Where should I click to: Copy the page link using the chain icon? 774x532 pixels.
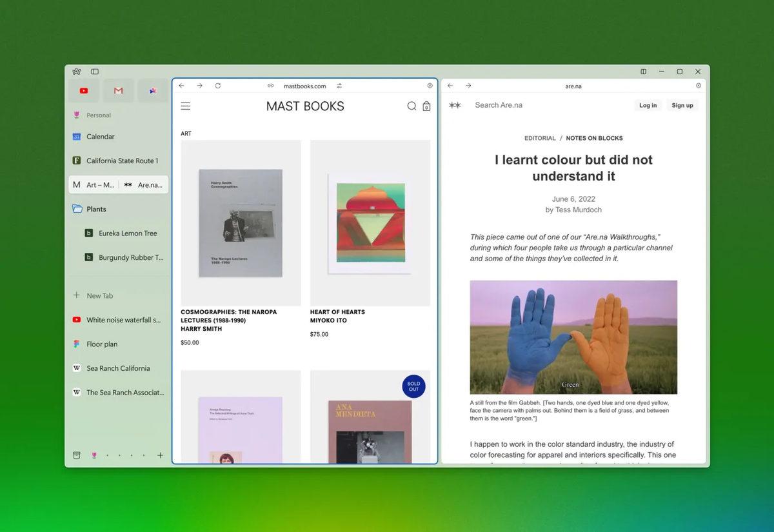[270, 85]
